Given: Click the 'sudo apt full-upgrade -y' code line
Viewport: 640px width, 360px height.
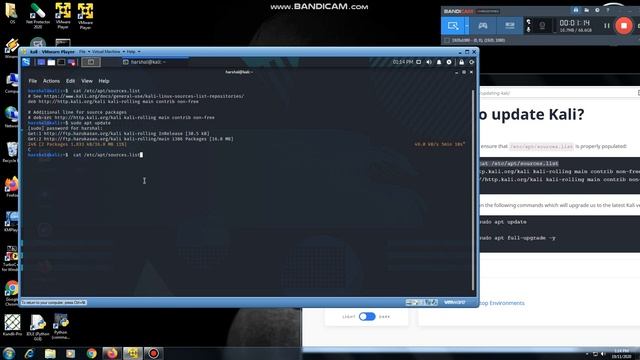Looking at the screenshot, I should tap(517, 238).
